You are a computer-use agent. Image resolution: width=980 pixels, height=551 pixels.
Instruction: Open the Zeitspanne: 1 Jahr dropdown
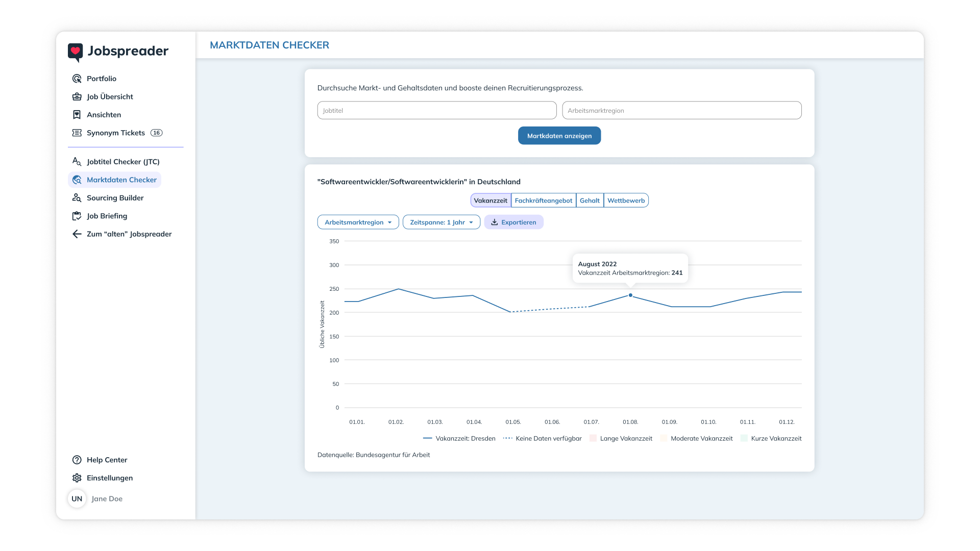[x=441, y=222]
